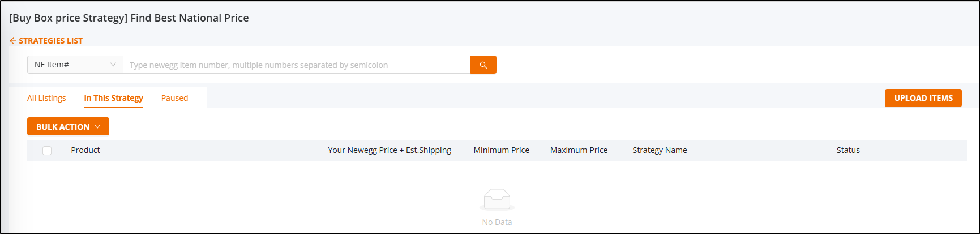Click the NE Item# dropdown arrow
This screenshot has height=234, width=980.
pyautogui.click(x=113, y=65)
